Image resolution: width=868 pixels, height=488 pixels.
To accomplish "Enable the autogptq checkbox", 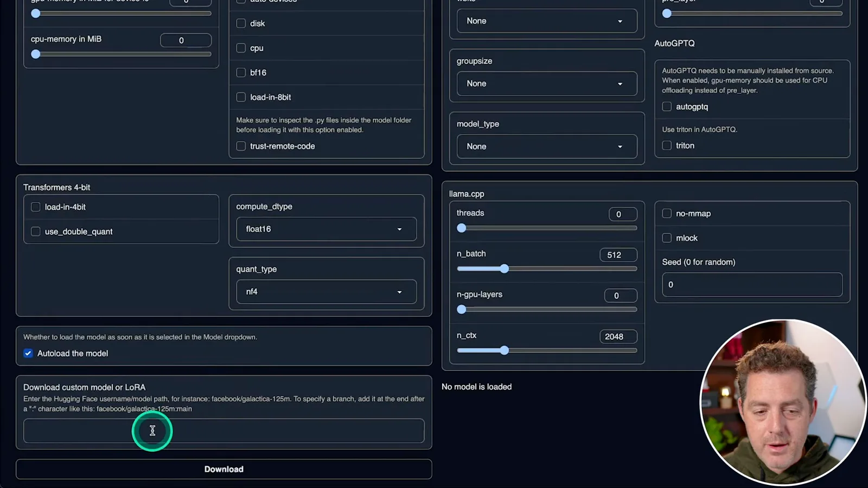I will pyautogui.click(x=667, y=106).
